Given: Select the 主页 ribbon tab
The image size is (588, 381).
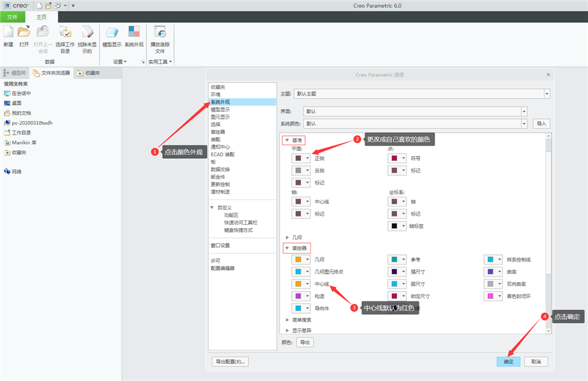Looking at the screenshot, I should [x=42, y=17].
